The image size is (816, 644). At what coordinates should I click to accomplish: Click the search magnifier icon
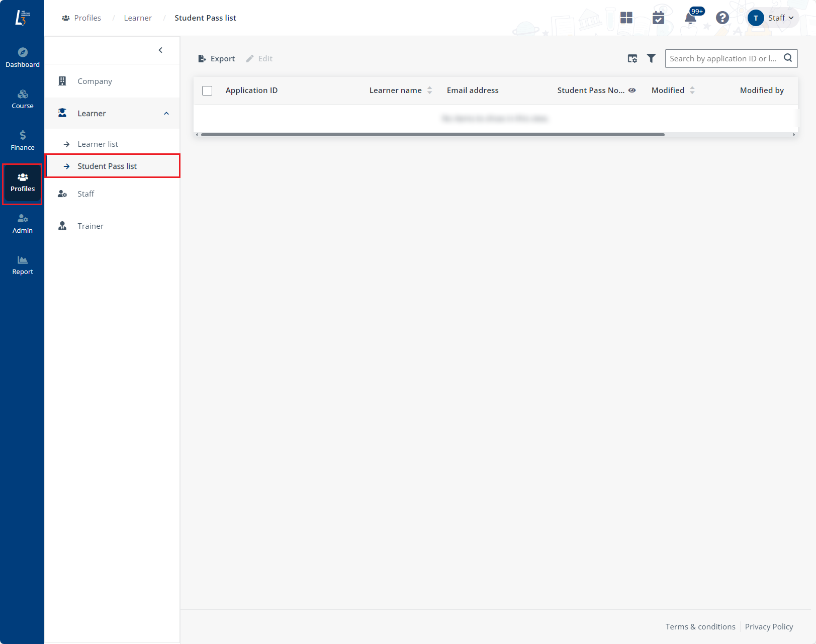(x=788, y=58)
